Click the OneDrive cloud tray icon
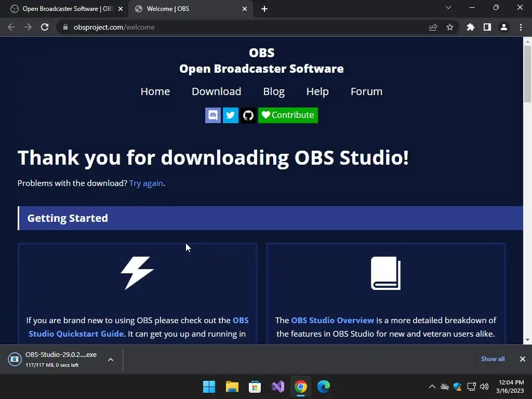 [445, 387]
